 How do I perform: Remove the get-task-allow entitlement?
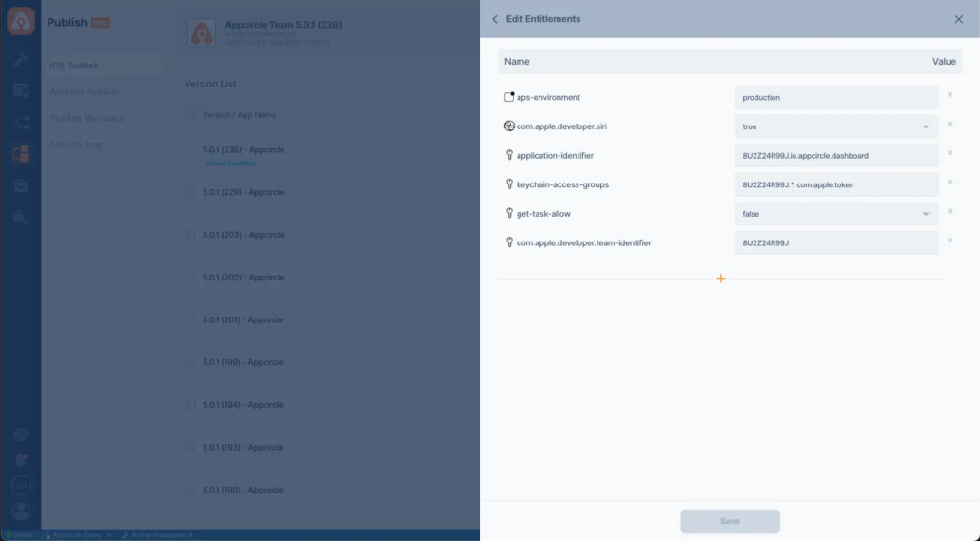[x=950, y=211]
